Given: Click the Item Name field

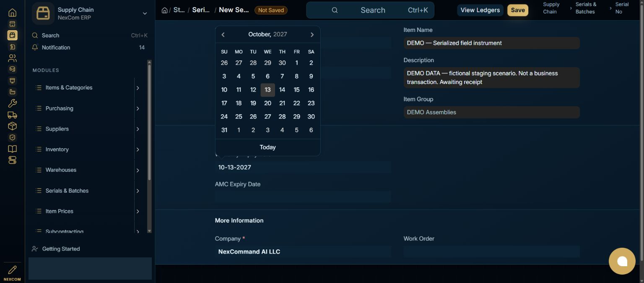Looking at the screenshot, I should [x=492, y=43].
